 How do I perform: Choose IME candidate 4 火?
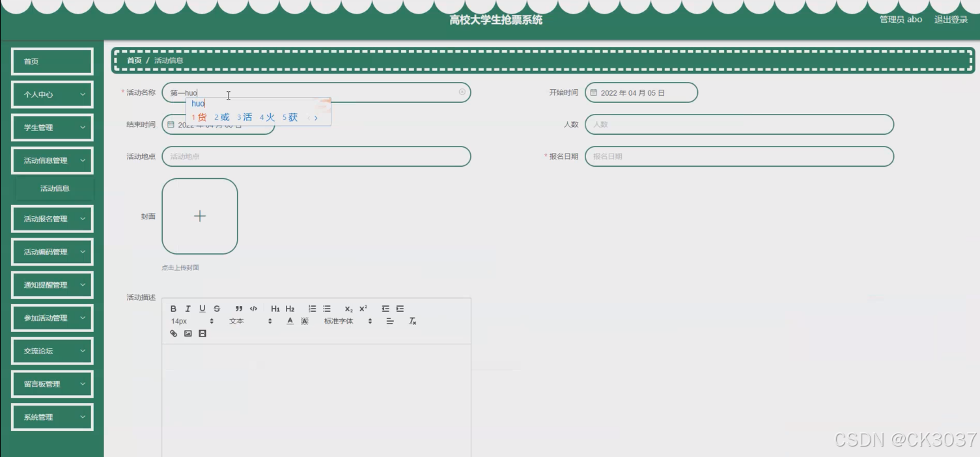click(268, 117)
